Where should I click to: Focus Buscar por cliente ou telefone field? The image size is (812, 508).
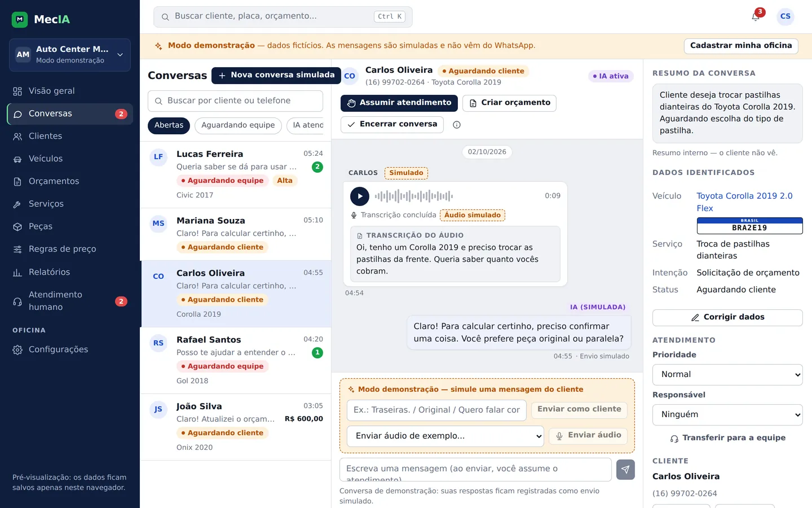click(235, 101)
